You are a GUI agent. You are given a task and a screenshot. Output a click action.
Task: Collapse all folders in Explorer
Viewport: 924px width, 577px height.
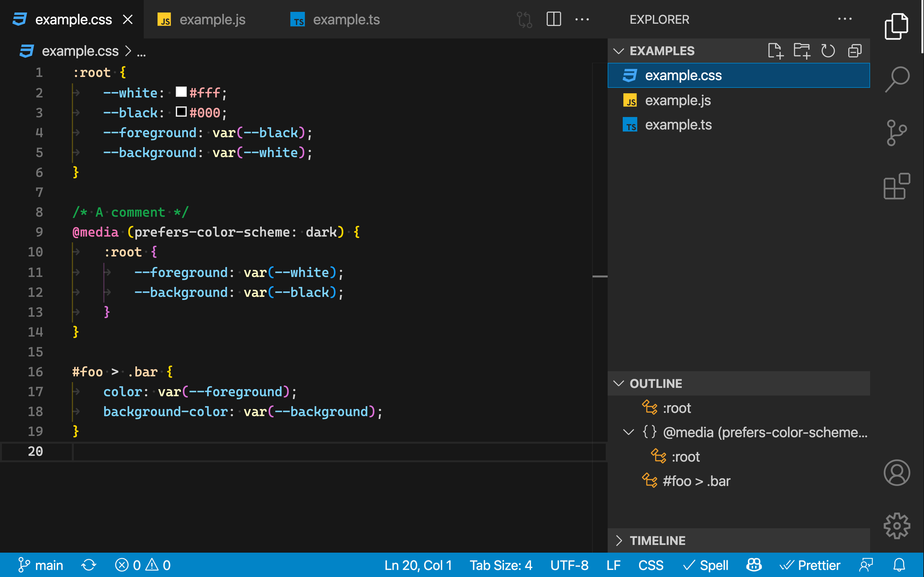854,51
